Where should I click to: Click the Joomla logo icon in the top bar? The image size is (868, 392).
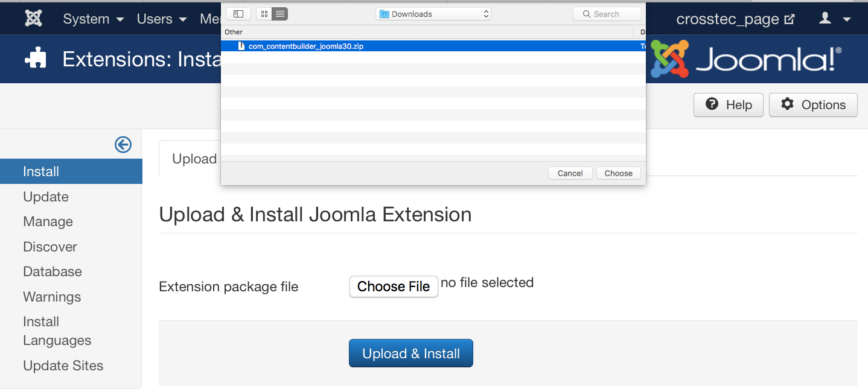[x=33, y=19]
